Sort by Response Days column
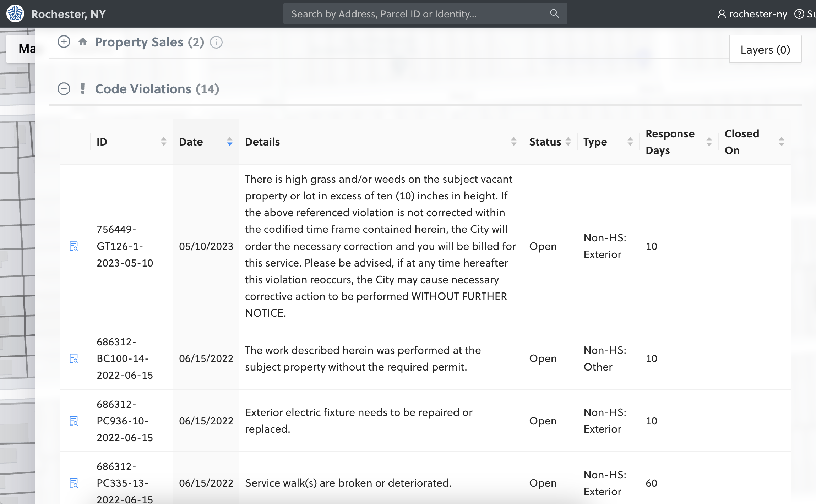Image resolution: width=816 pixels, height=504 pixels. click(x=709, y=142)
